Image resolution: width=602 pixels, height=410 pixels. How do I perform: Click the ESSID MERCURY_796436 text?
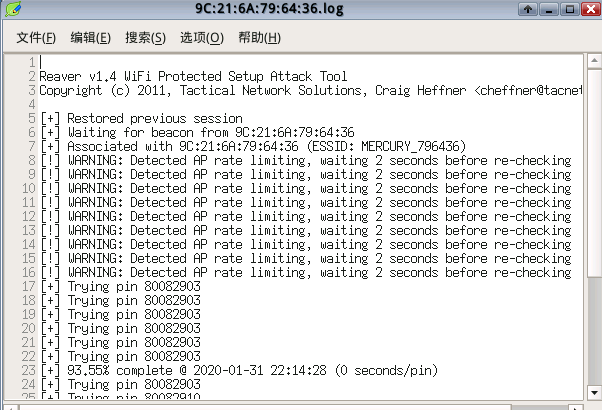coord(443,146)
